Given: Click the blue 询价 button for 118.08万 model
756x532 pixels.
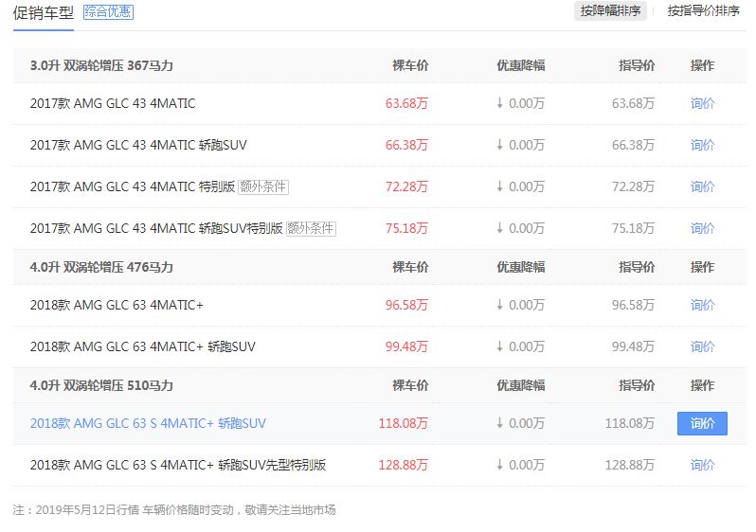Looking at the screenshot, I should [x=703, y=423].
